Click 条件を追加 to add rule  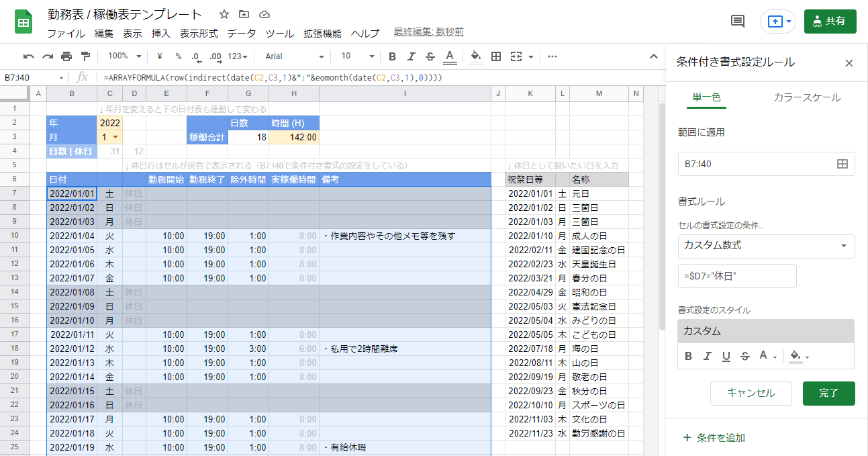coord(714,437)
